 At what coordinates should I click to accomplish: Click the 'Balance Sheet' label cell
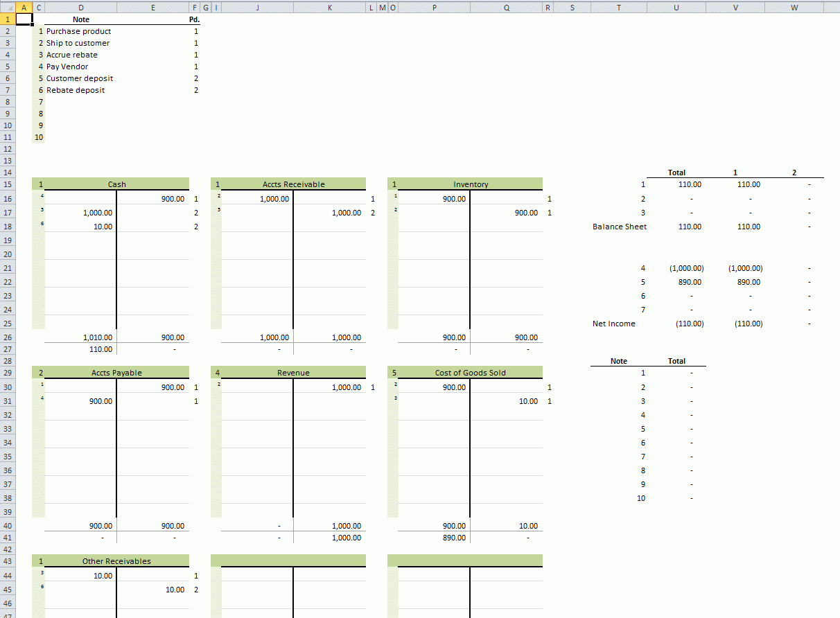pos(620,227)
